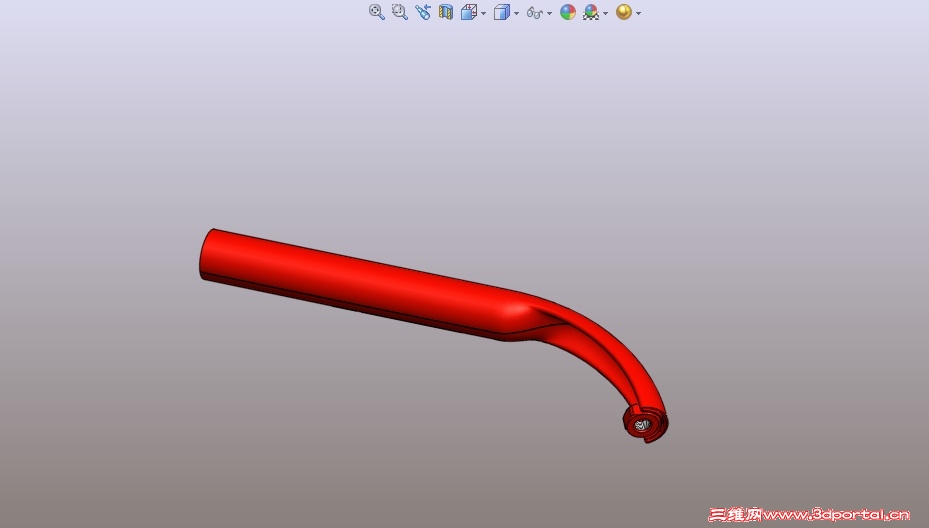
Task: Expand the Display Style dropdown arrow
Action: click(517, 13)
